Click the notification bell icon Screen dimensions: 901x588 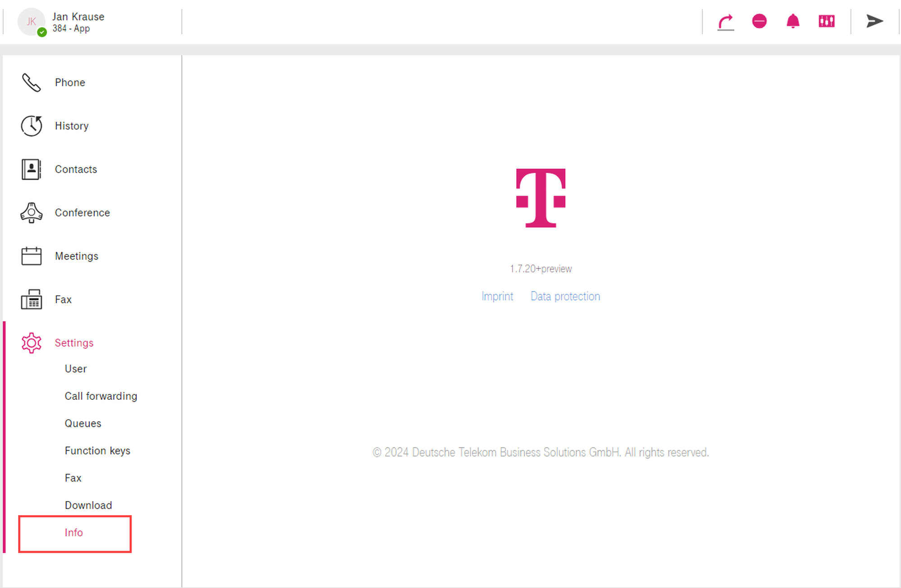[793, 21]
